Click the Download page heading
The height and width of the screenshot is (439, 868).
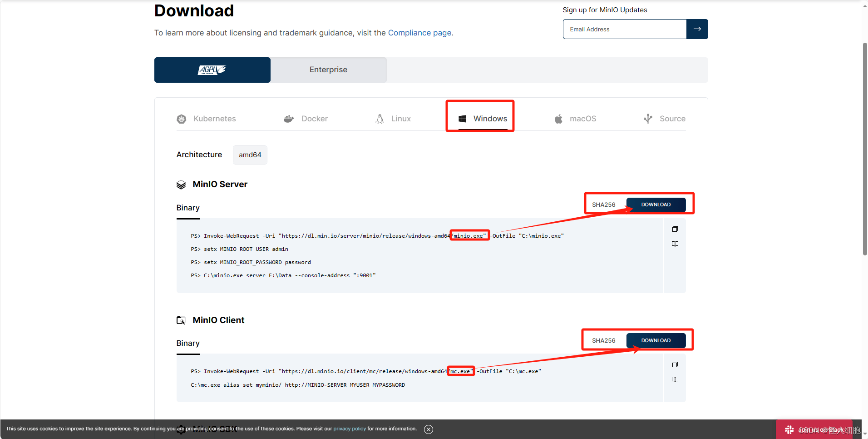pos(194,10)
